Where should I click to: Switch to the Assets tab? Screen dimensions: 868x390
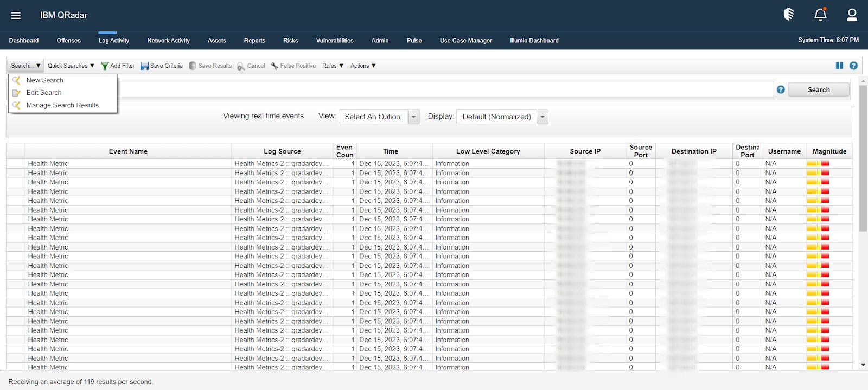coord(216,41)
